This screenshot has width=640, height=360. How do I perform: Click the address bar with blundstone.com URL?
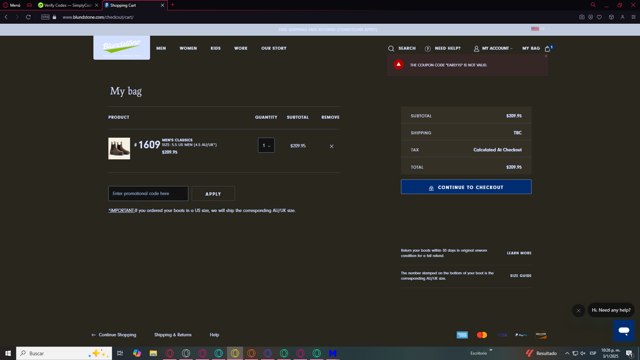point(98,17)
